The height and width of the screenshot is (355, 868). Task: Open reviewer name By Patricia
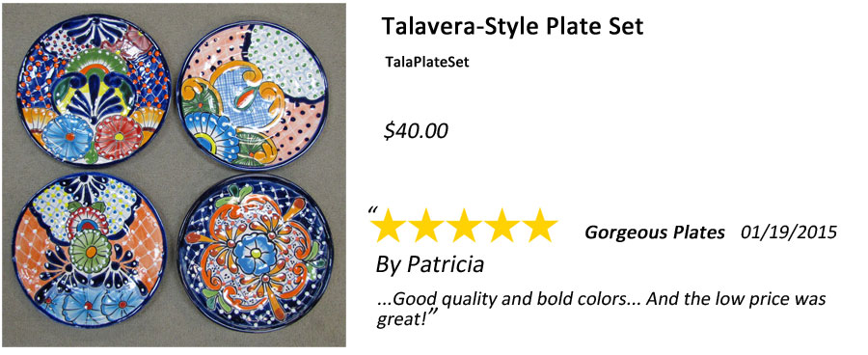(429, 264)
